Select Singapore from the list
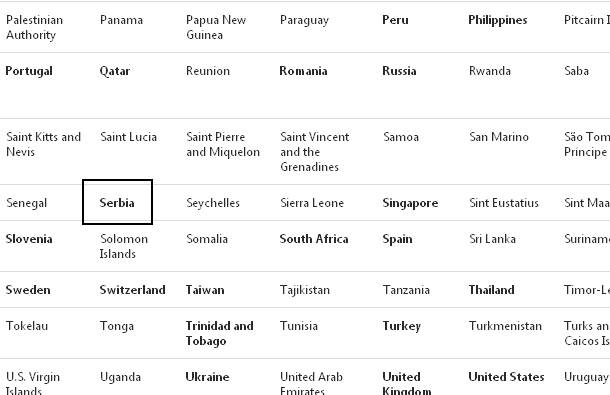Screen dimensions: 610x395 pyautogui.click(x=410, y=203)
